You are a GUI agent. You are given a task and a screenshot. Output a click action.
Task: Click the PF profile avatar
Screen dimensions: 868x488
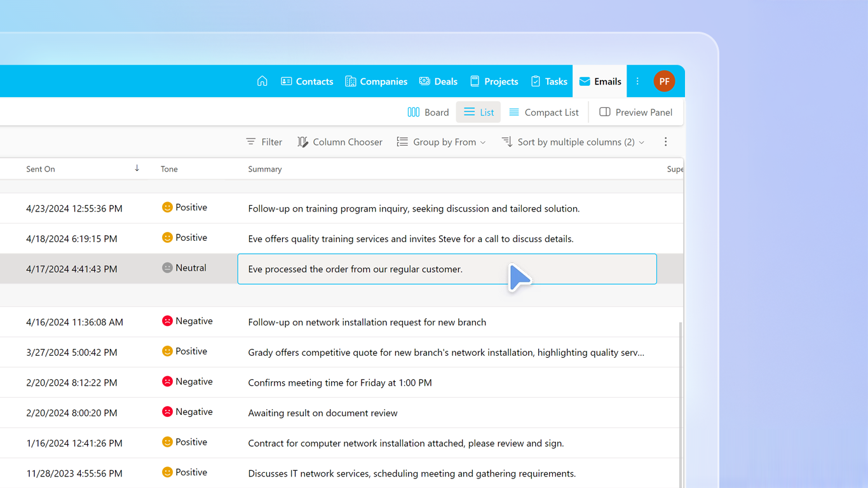665,81
